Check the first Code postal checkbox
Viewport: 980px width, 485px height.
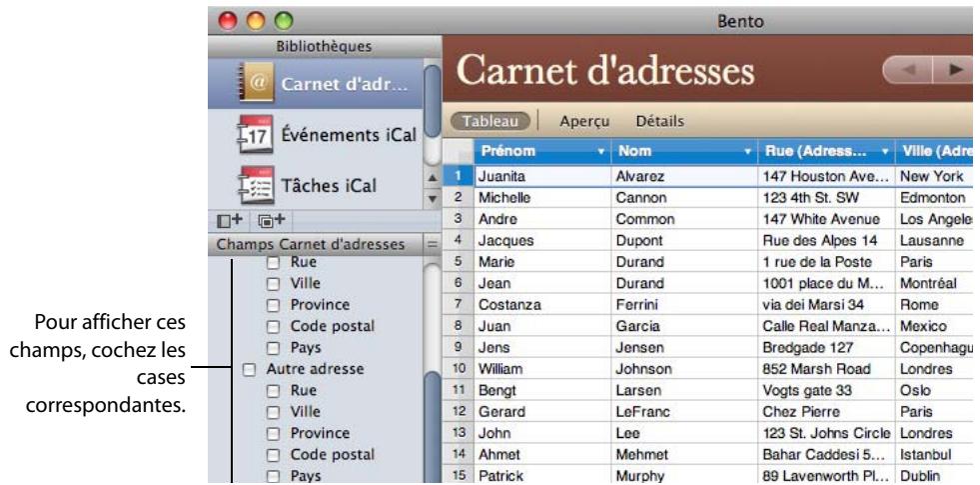point(273,327)
